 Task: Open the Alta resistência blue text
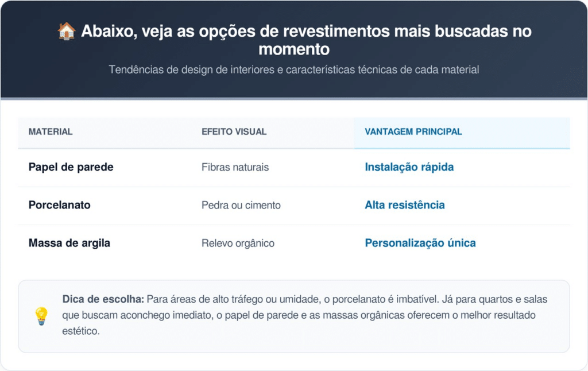[404, 205]
